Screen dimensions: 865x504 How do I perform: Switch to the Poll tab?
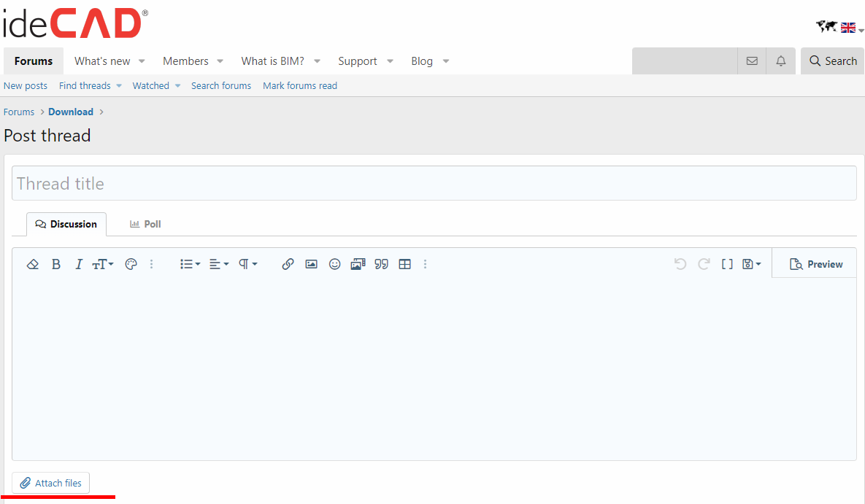(x=145, y=224)
